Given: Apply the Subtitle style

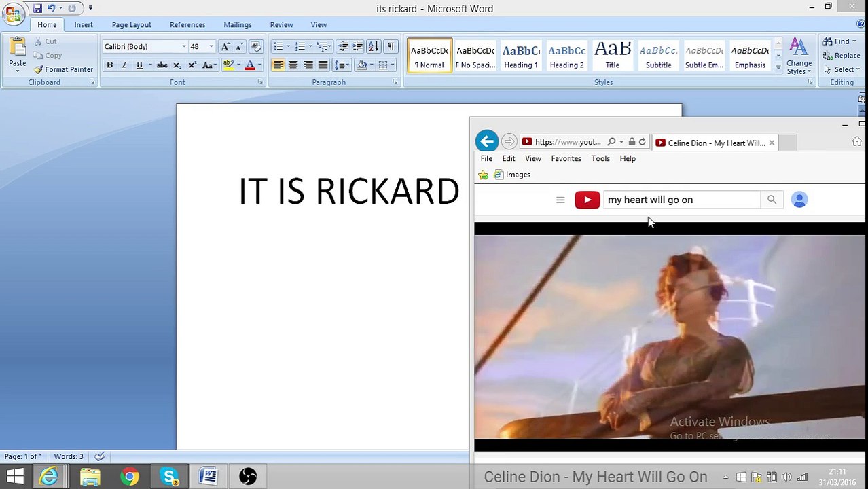Looking at the screenshot, I should click(658, 56).
